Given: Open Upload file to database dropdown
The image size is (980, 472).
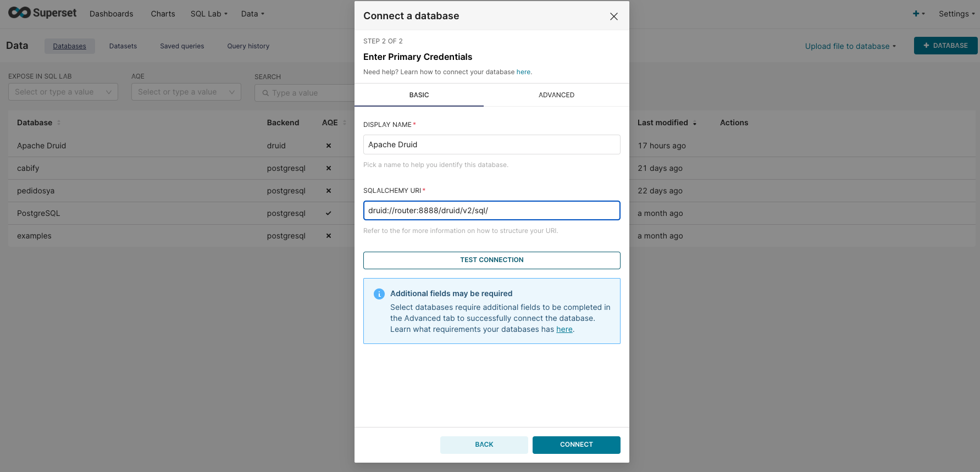Looking at the screenshot, I should click(850, 46).
